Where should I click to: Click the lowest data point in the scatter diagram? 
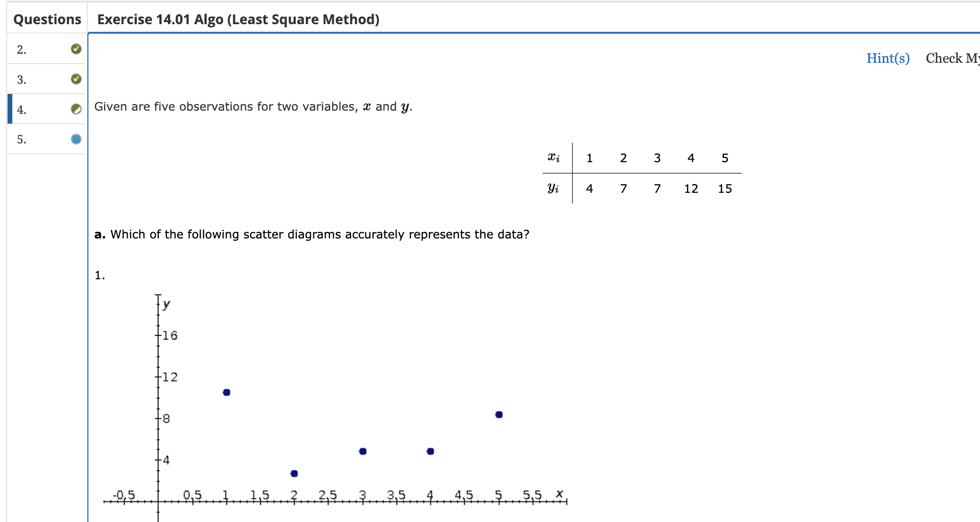click(x=294, y=473)
